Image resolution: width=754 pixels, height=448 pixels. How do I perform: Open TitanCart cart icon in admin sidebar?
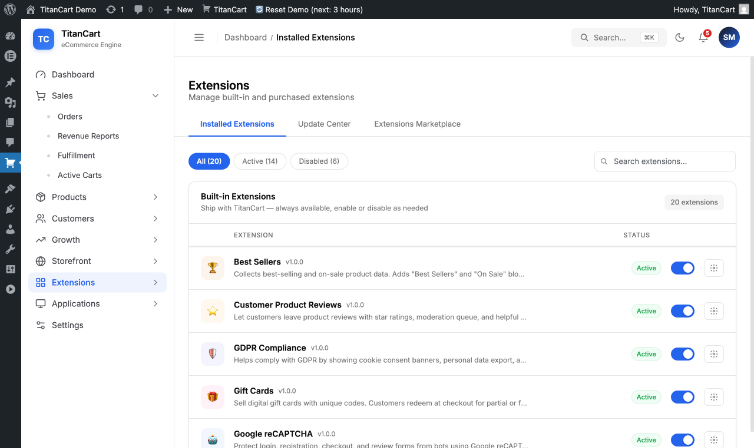coord(10,162)
